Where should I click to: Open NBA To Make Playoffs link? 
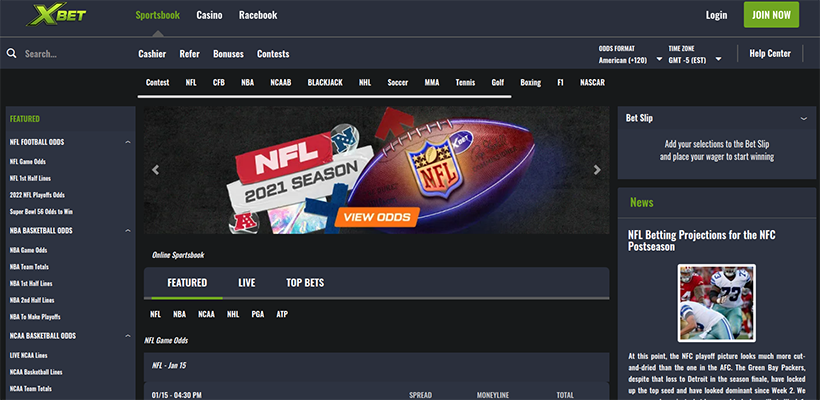click(35, 317)
